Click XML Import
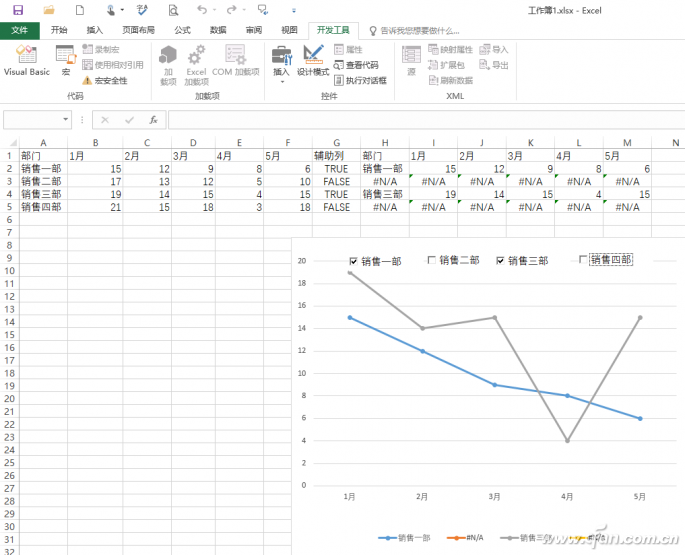This screenshot has width=685, height=555. tap(494, 49)
